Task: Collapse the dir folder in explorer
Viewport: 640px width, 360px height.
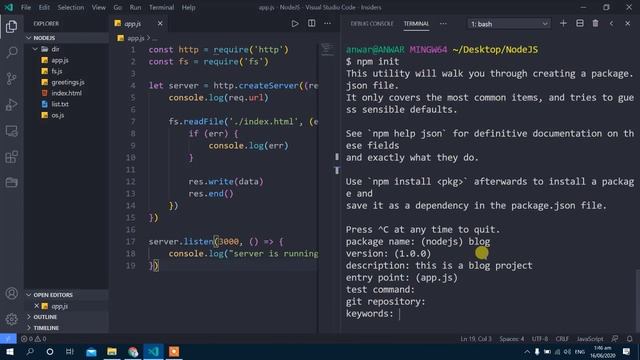Action: [x=67, y=49]
